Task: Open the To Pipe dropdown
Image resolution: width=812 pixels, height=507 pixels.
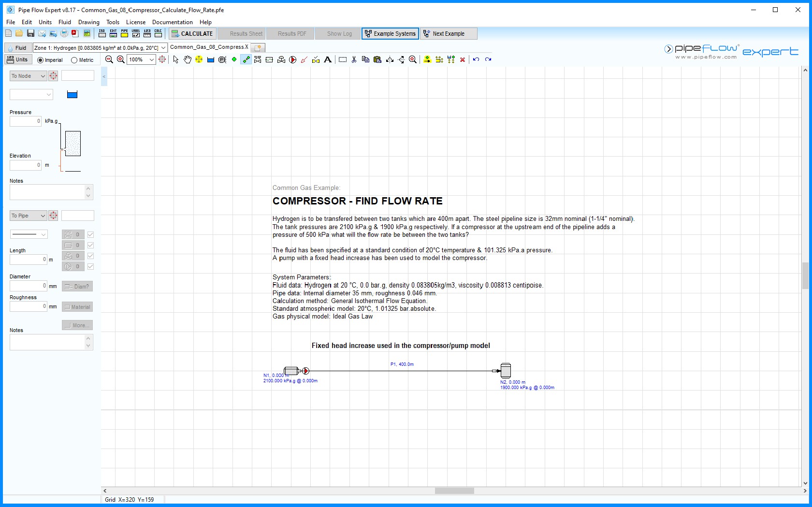Action: tap(28, 216)
